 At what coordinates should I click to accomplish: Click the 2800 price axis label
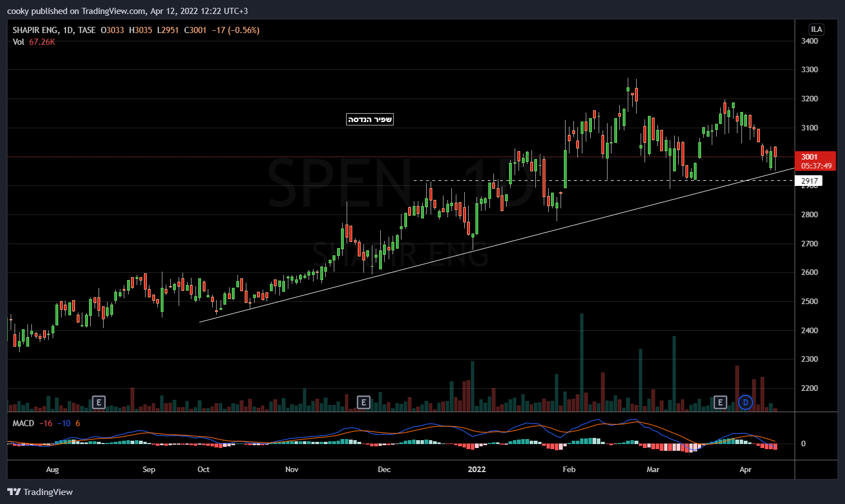pos(810,214)
